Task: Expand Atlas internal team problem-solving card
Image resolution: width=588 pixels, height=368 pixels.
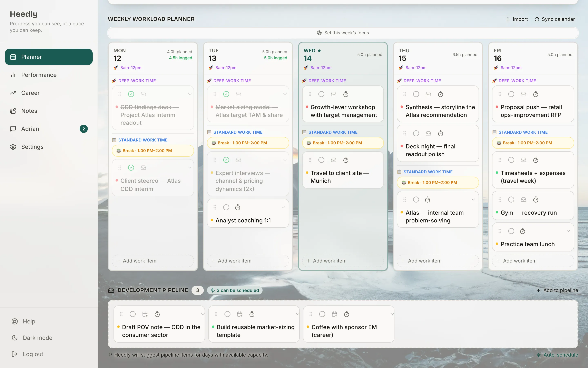Action: click(473, 200)
